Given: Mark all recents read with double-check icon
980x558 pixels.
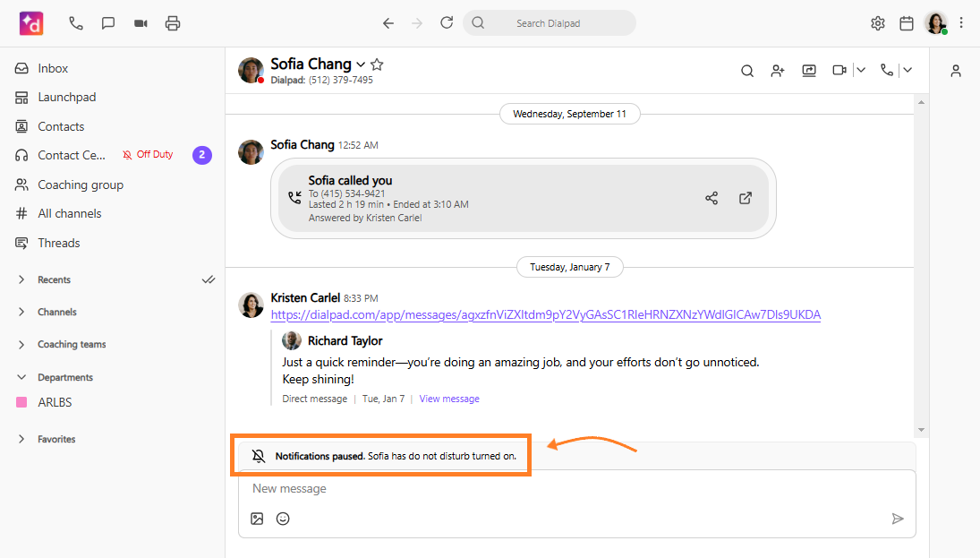Looking at the screenshot, I should [x=209, y=279].
